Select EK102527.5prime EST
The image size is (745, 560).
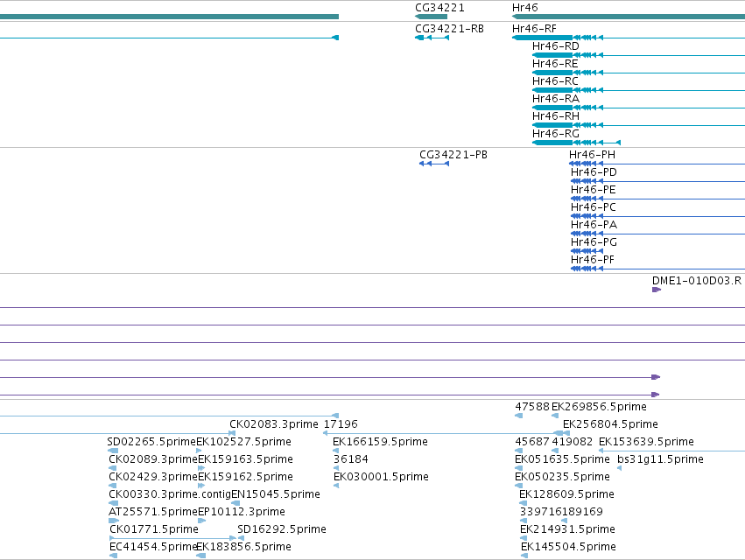point(243,442)
